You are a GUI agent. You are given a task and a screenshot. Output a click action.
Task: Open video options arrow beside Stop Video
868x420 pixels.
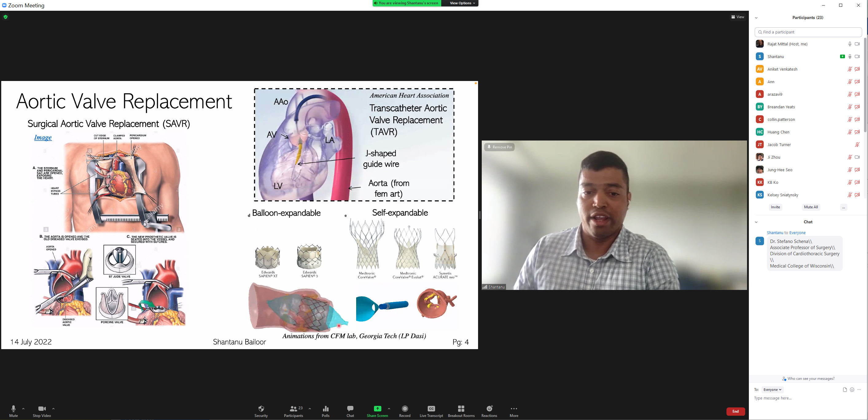(x=53, y=409)
